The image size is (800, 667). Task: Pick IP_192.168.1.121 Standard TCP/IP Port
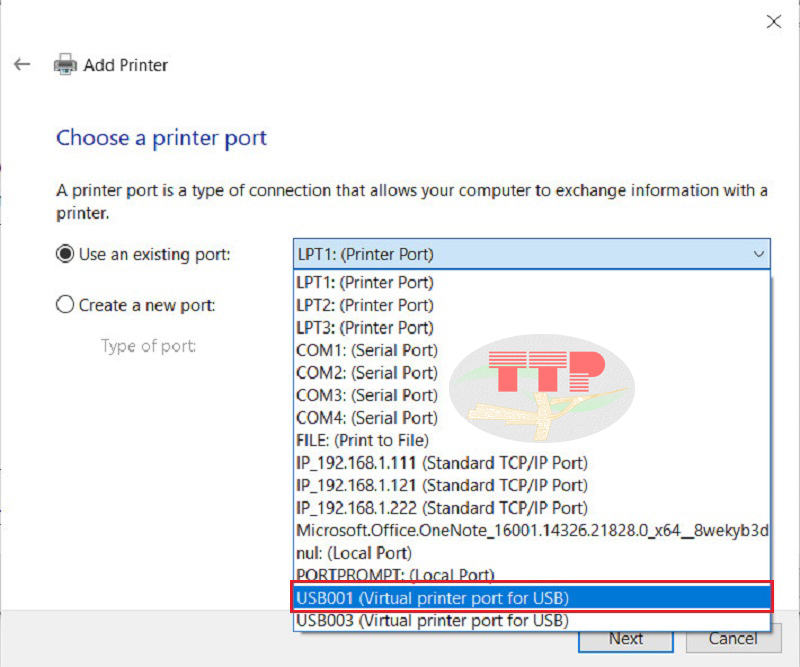tap(532, 485)
